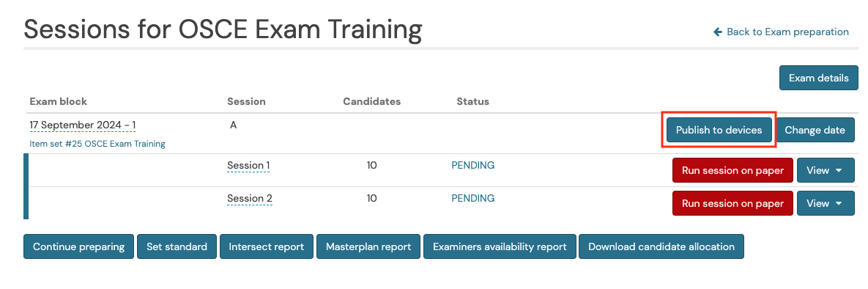The height and width of the screenshot is (289, 868).
Task: Open Set standard
Action: (177, 246)
